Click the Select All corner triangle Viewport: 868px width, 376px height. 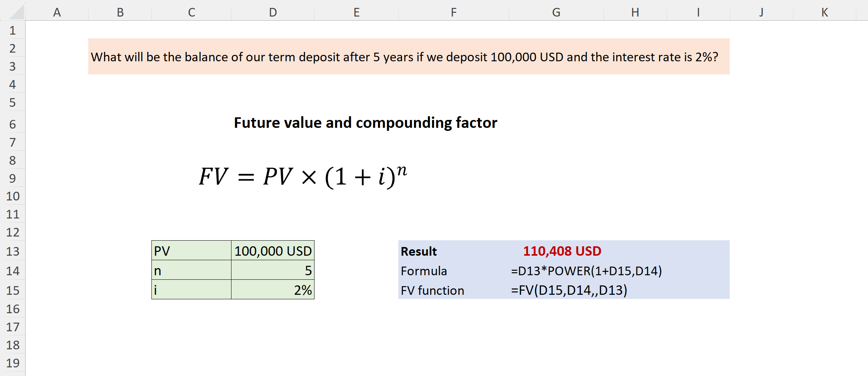(16, 12)
